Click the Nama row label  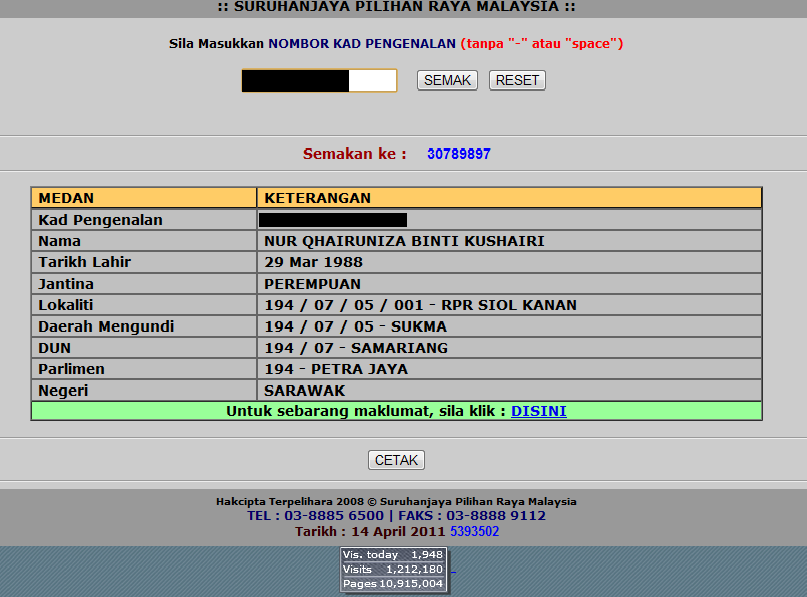(60, 241)
